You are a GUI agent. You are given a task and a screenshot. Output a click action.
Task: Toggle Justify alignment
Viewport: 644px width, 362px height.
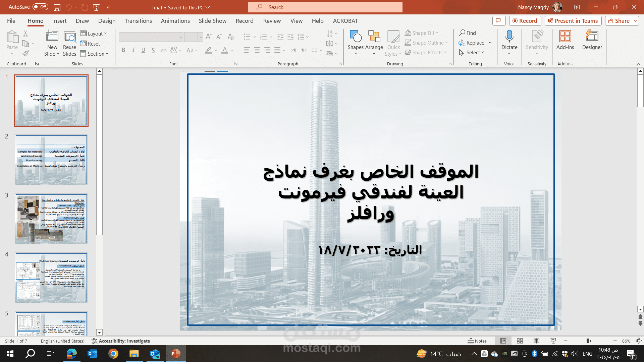[x=277, y=50]
